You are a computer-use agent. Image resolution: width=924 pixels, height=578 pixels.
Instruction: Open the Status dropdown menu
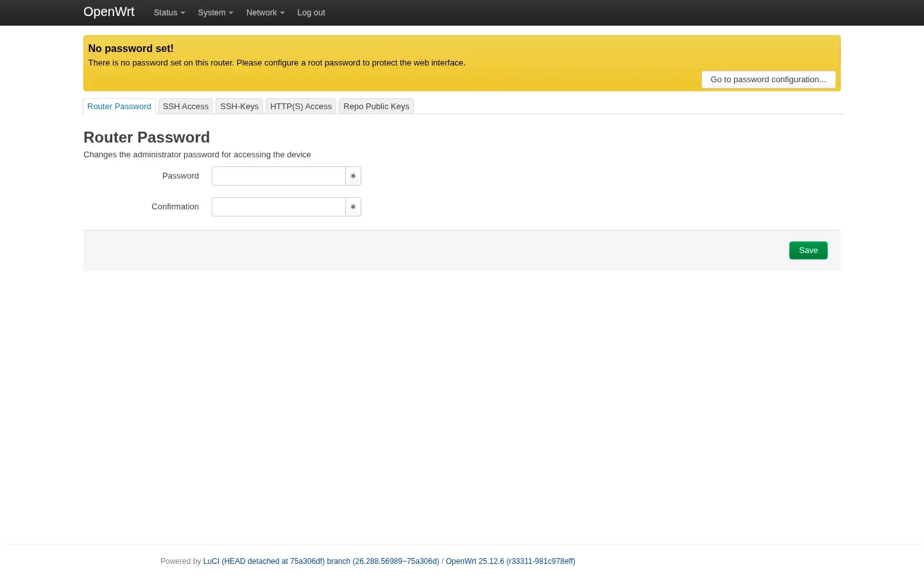tap(169, 13)
